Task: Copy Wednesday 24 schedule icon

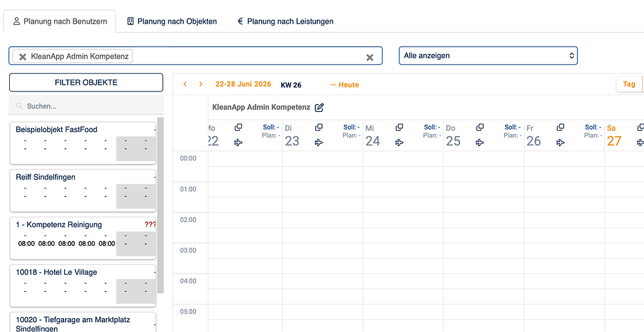Action: pos(400,128)
